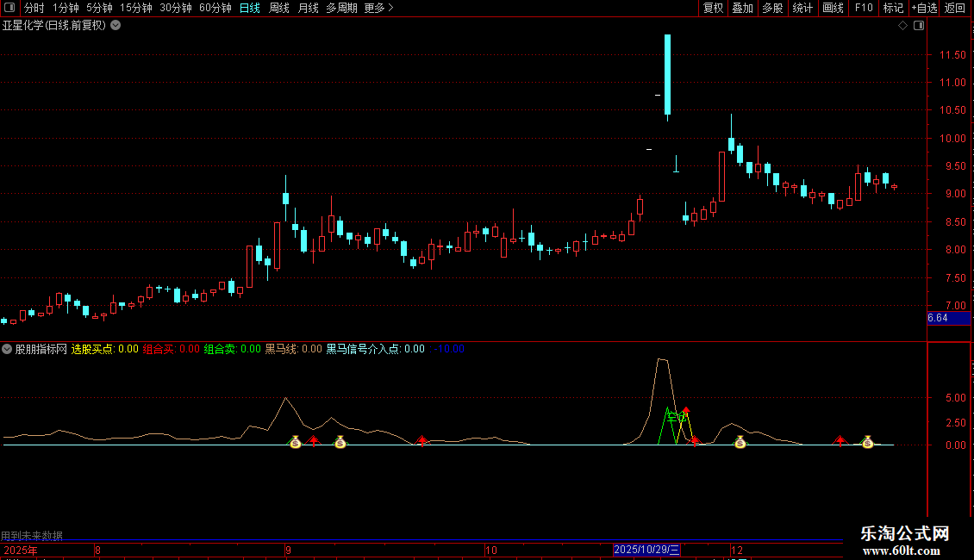
Task: Activate the 画线 drawing tool
Action: click(x=833, y=8)
